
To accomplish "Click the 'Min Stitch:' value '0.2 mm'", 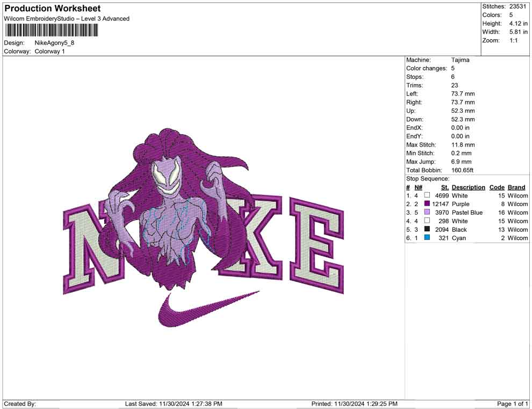I will pos(461,153).
